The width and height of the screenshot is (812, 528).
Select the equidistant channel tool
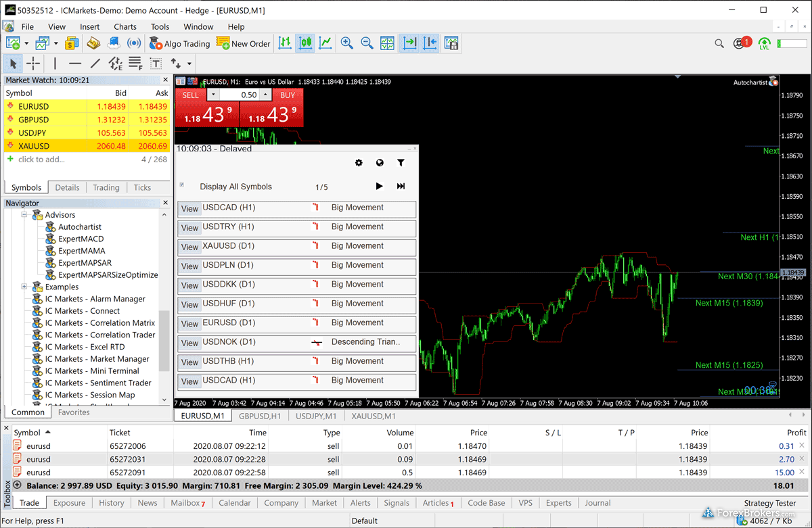coord(116,64)
